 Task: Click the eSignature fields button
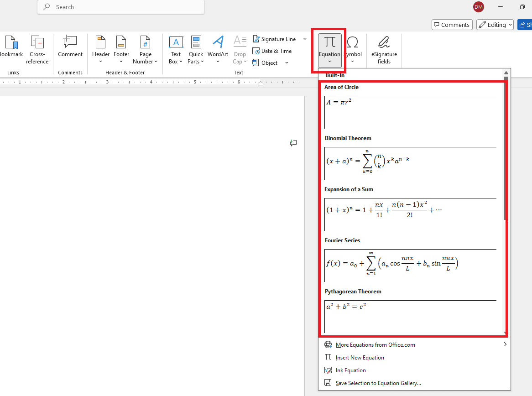384,50
